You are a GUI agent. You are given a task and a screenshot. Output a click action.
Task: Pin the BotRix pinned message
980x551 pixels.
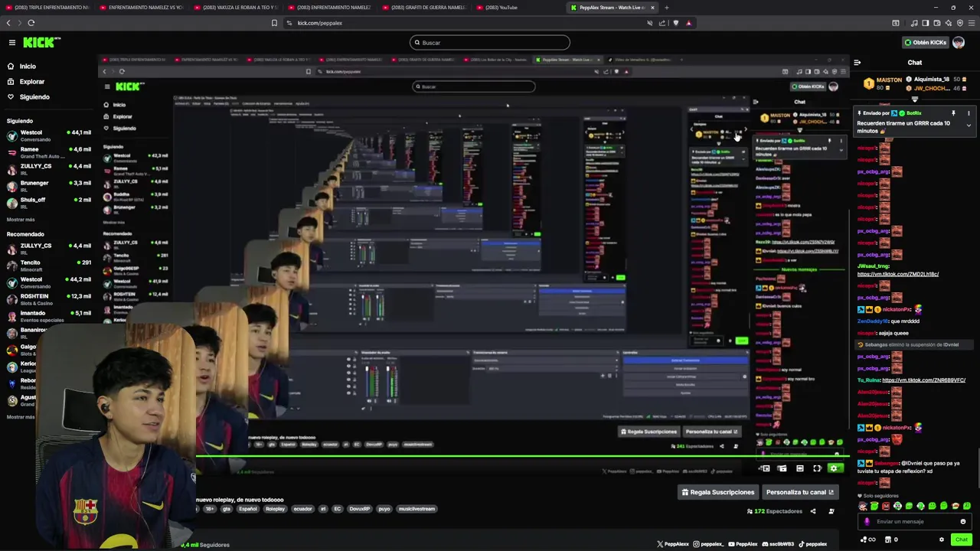(x=953, y=113)
